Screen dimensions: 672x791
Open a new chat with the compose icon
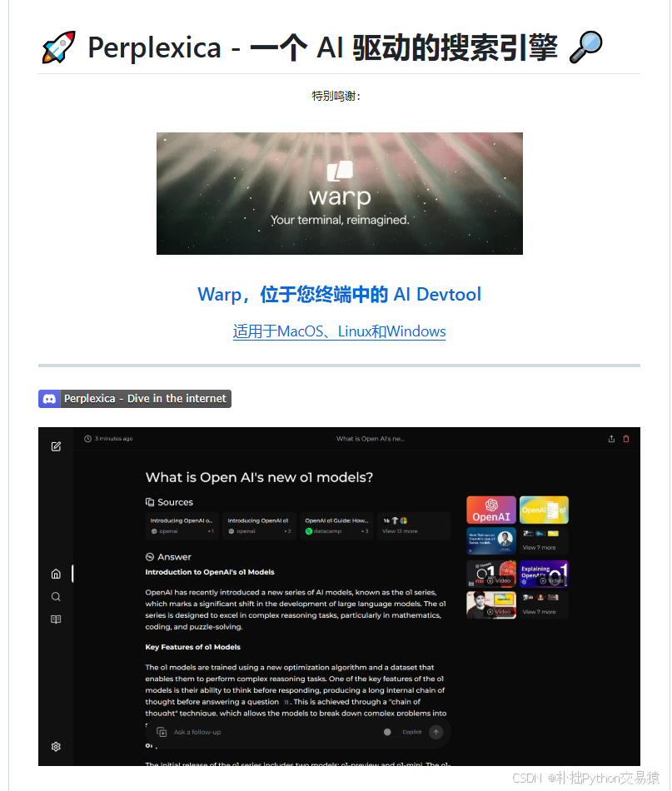(x=56, y=446)
